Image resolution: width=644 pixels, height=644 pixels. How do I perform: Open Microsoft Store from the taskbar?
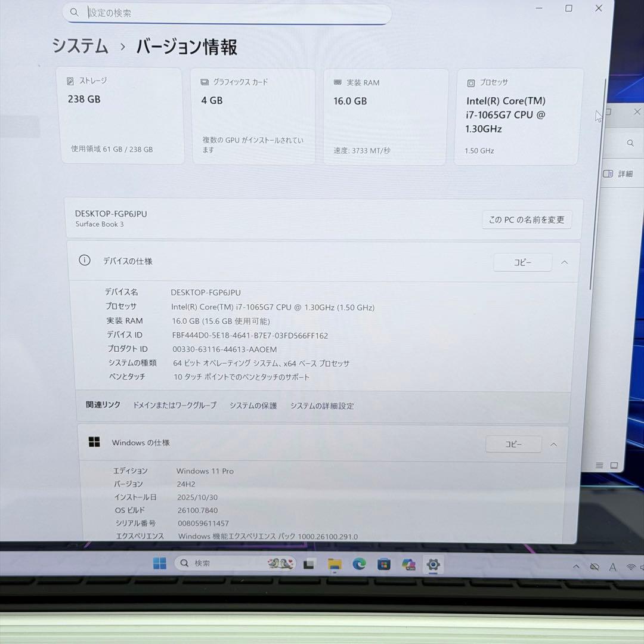pyautogui.click(x=383, y=565)
